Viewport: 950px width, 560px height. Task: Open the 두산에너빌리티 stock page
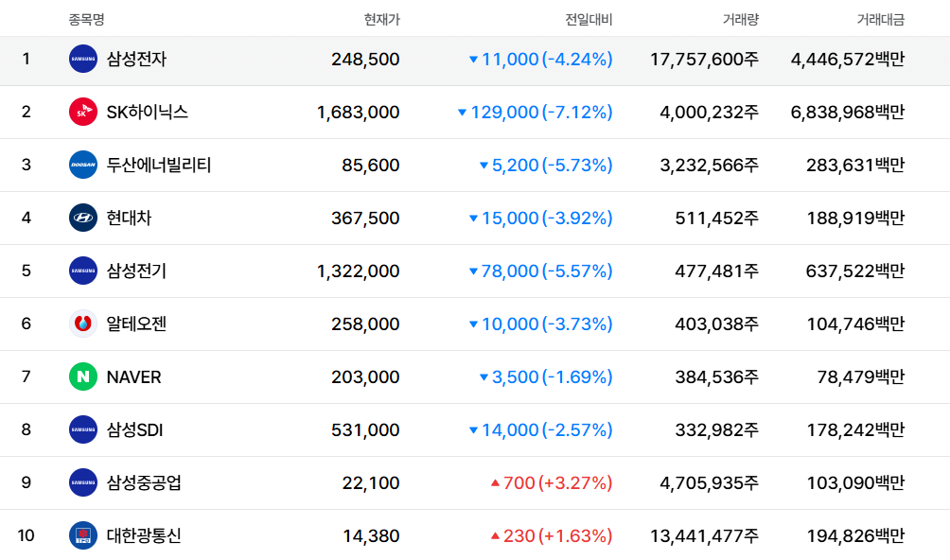(x=159, y=165)
